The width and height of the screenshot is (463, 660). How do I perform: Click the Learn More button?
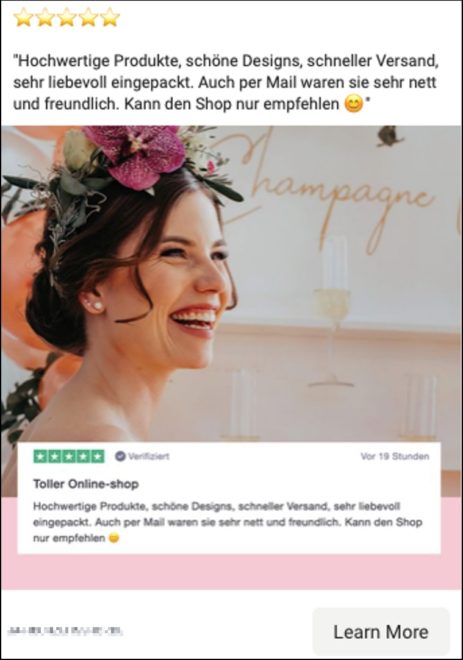coord(381,631)
